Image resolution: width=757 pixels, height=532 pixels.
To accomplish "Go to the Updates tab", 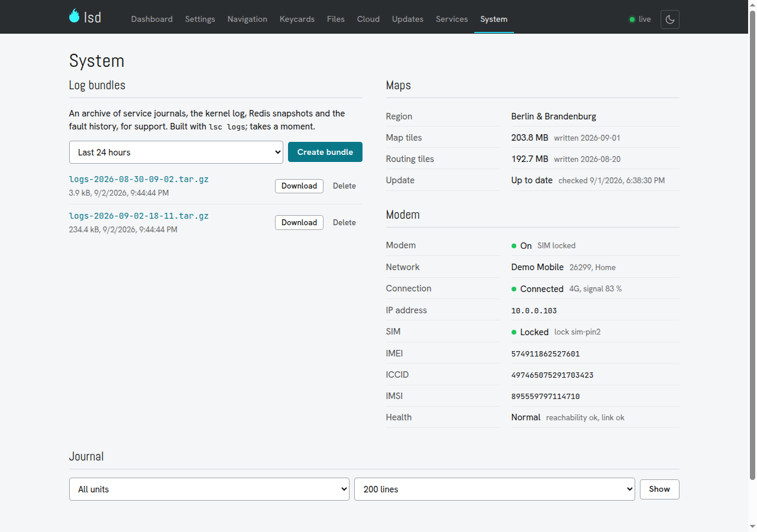I will point(407,19).
